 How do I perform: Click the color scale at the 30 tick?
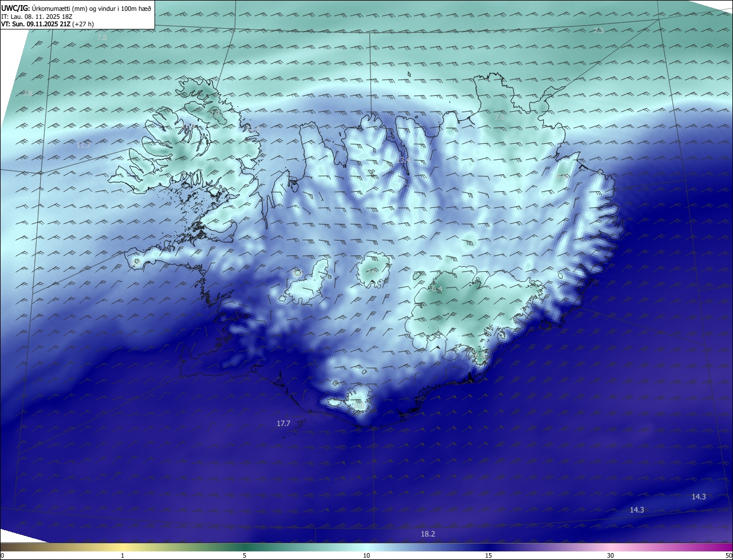610,555
